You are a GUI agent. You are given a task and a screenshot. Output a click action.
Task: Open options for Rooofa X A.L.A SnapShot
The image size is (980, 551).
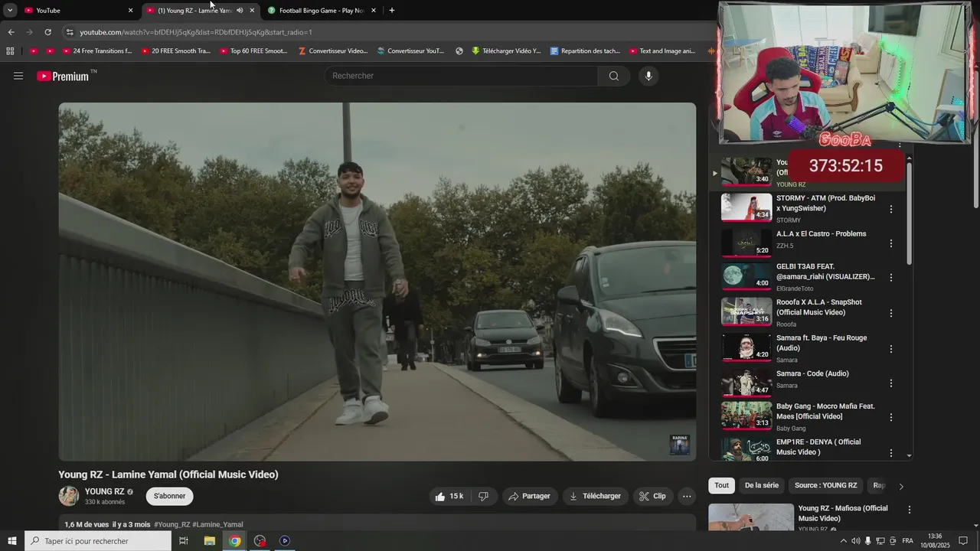[890, 313]
